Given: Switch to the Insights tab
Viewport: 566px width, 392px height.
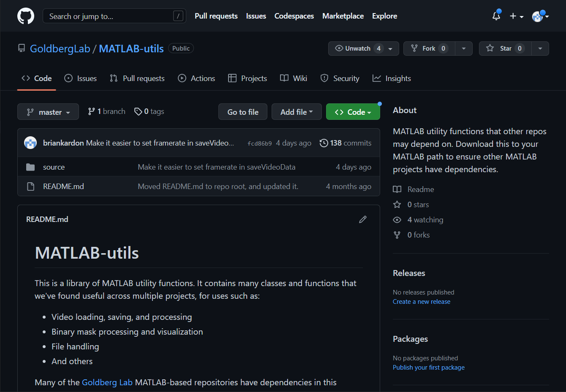Looking at the screenshot, I should [392, 78].
